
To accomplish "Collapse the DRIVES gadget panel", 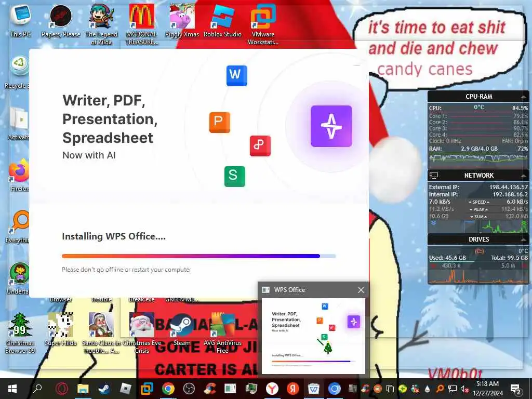I will (524, 240).
